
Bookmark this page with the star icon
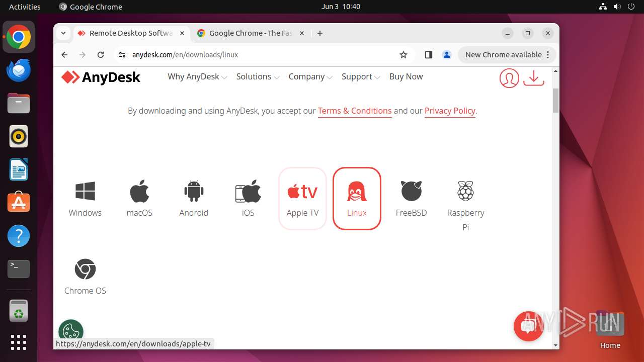(x=404, y=55)
